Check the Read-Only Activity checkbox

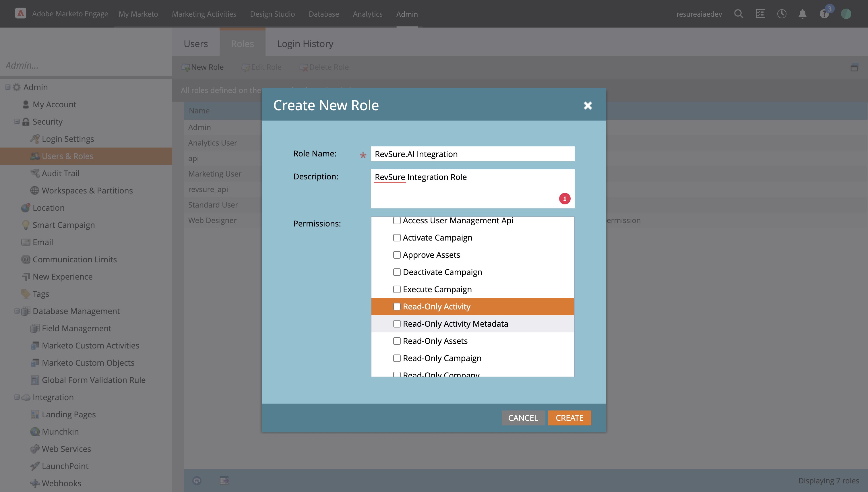tap(397, 307)
